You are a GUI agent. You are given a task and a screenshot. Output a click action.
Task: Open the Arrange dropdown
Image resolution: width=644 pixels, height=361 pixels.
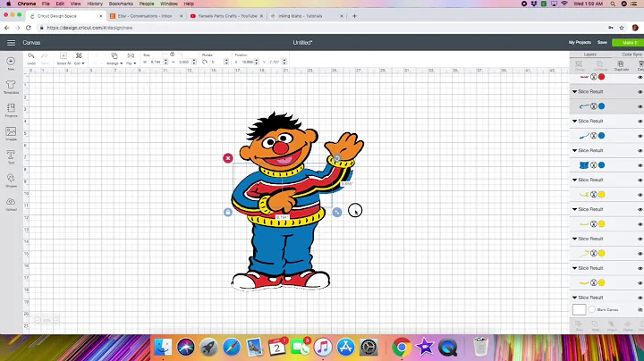114,58
